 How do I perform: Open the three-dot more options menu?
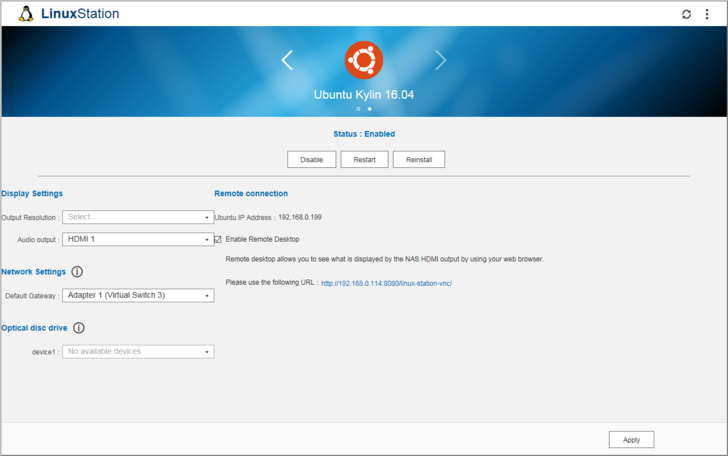coord(707,14)
